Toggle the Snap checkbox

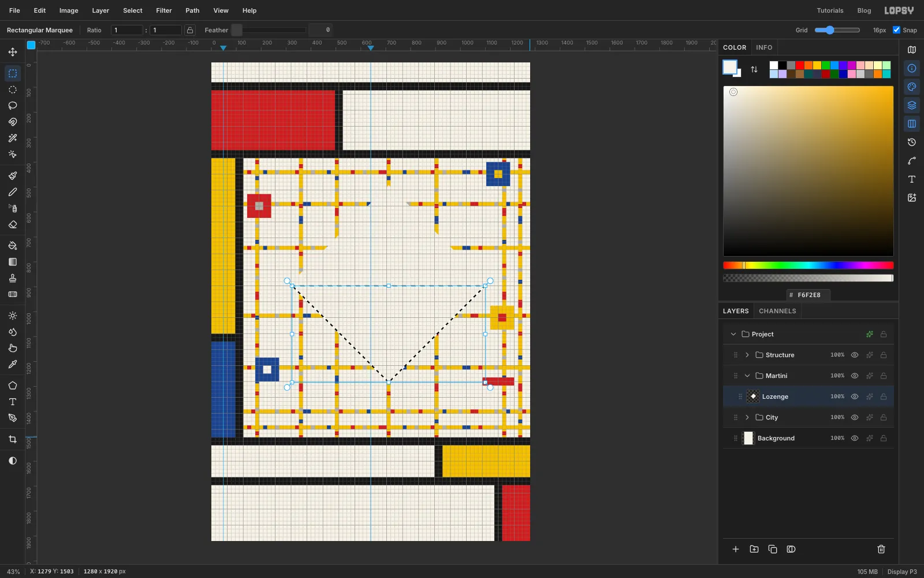click(896, 30)
